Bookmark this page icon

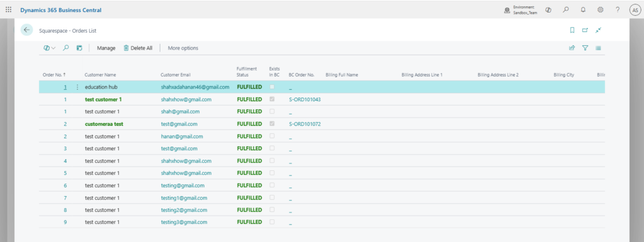click(x=572, y=30)
